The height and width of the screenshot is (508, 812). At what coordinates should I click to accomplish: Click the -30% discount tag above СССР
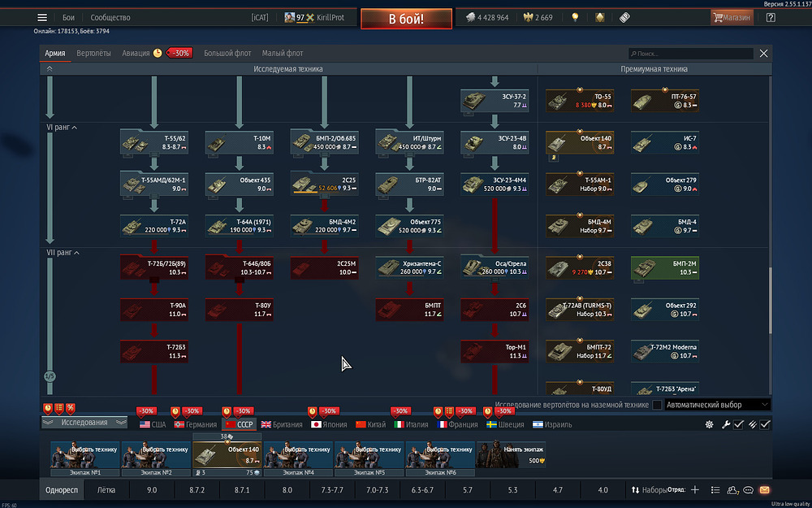(244, 411)
